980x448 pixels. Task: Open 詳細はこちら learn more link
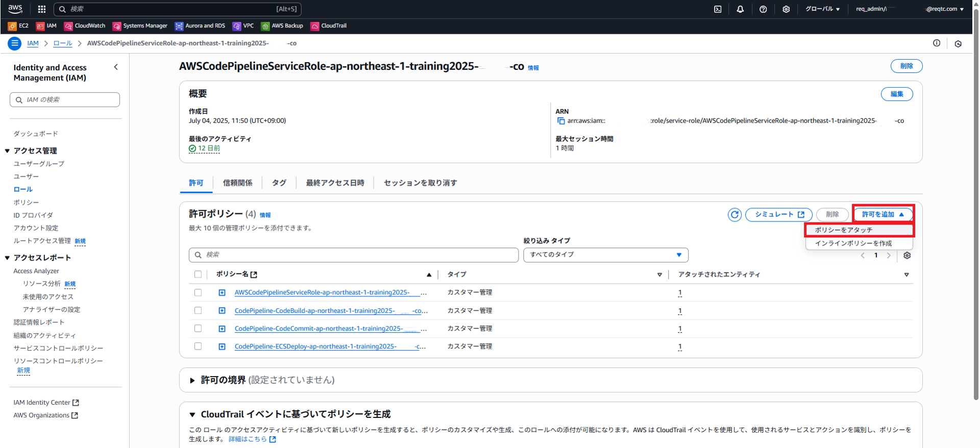point(252,439)
